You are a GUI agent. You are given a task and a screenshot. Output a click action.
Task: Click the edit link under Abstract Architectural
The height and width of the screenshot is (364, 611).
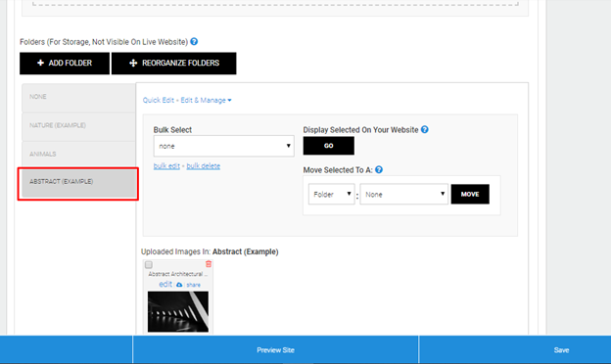coord(165,284)
